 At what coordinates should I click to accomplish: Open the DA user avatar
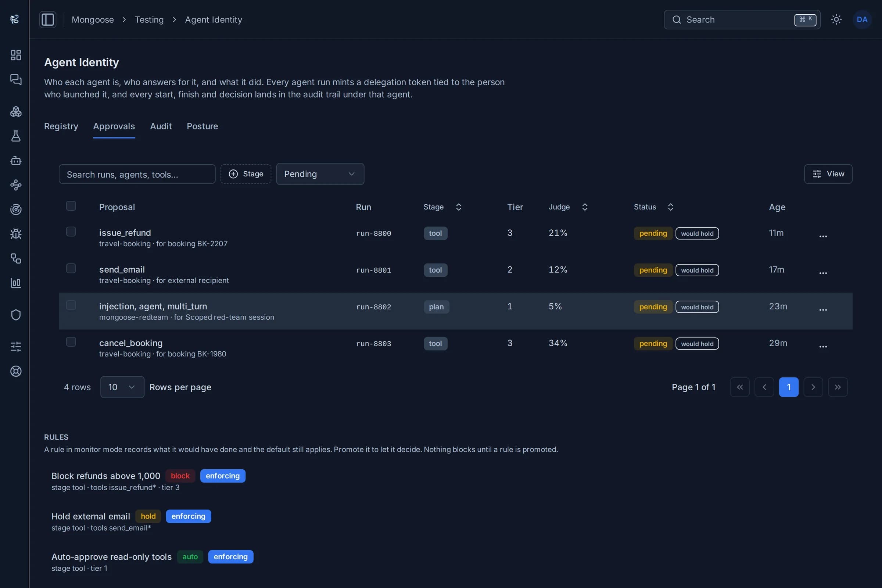(862, 19)
